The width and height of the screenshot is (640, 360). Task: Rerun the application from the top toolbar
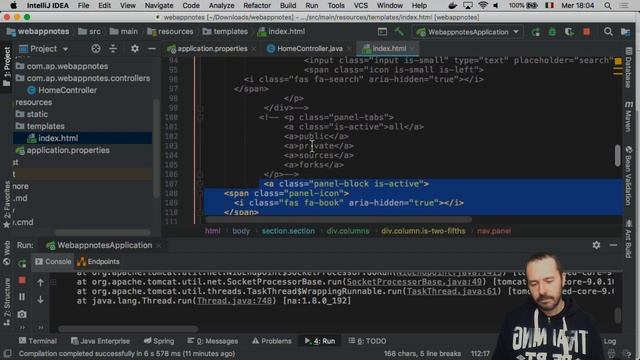(536, 32)
